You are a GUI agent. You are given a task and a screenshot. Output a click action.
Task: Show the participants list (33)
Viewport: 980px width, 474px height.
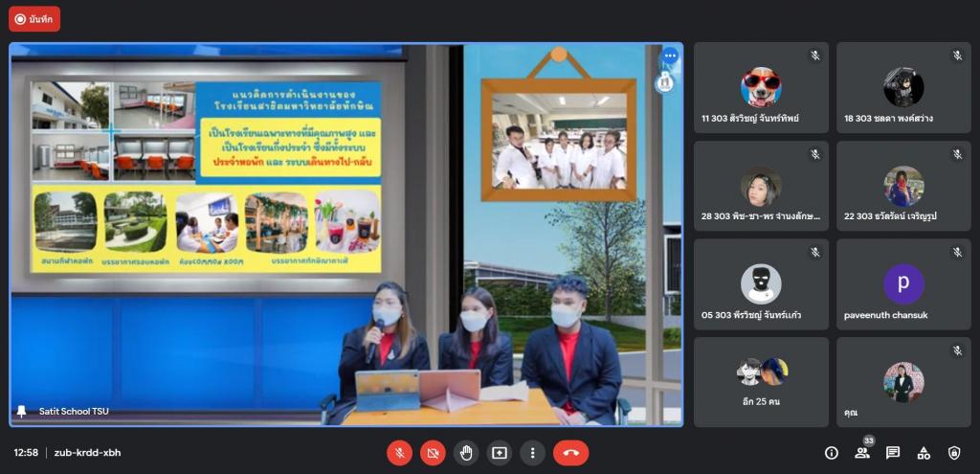tap(862, 453)
